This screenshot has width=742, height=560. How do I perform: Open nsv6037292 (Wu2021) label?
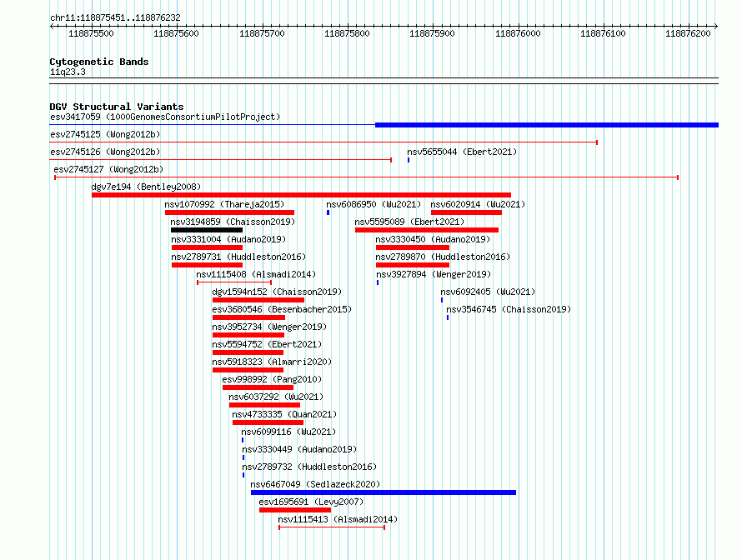[x=276, y=397]
